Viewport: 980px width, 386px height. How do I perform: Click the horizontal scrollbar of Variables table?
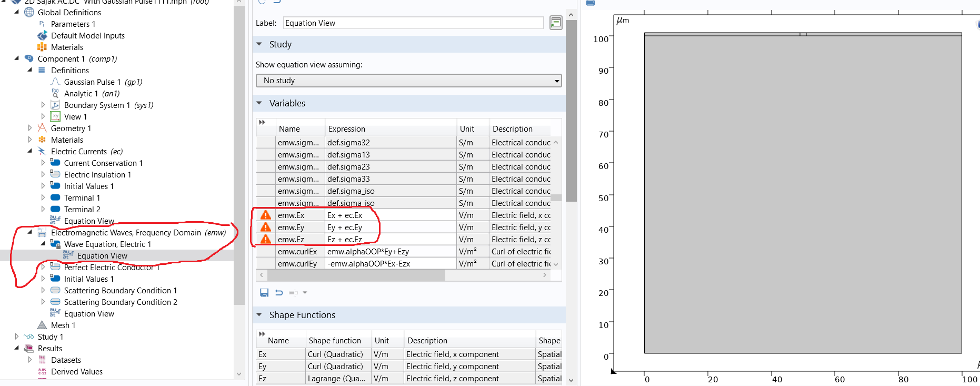(358, 275)
